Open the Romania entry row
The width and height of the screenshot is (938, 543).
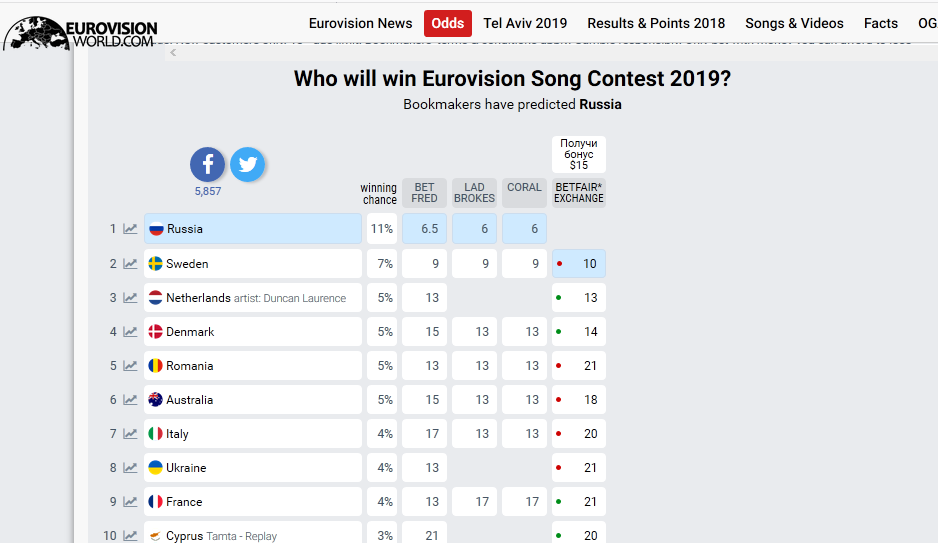point(253,366)
